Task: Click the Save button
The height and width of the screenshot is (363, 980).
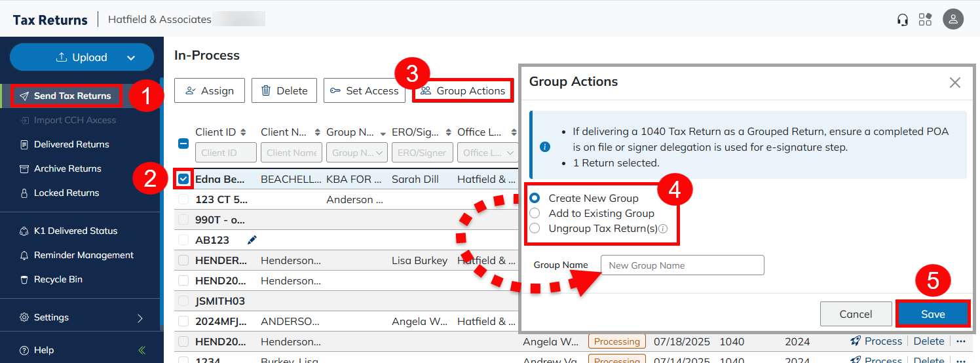Action: [932, 314]
